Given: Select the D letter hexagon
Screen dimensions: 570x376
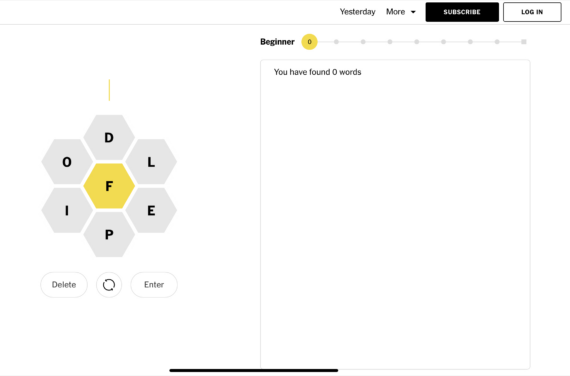Looking at the screenshot, I should tap(109, 137).
